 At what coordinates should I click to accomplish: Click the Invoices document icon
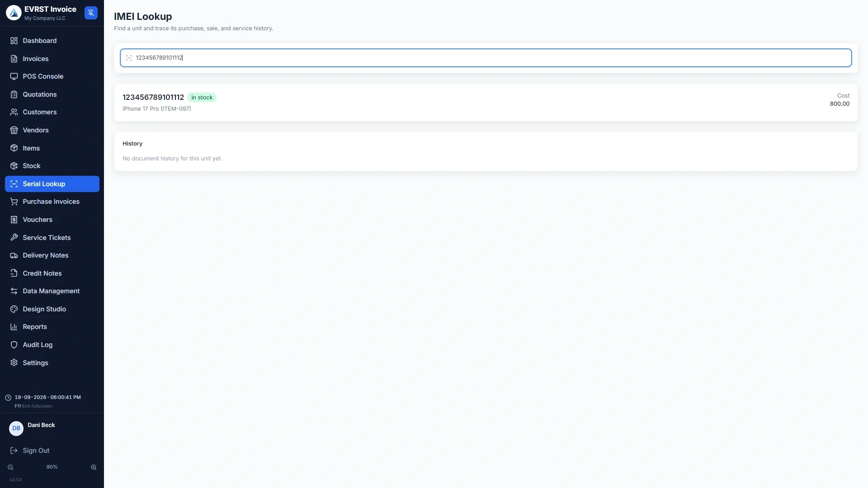tap(14, 59)
